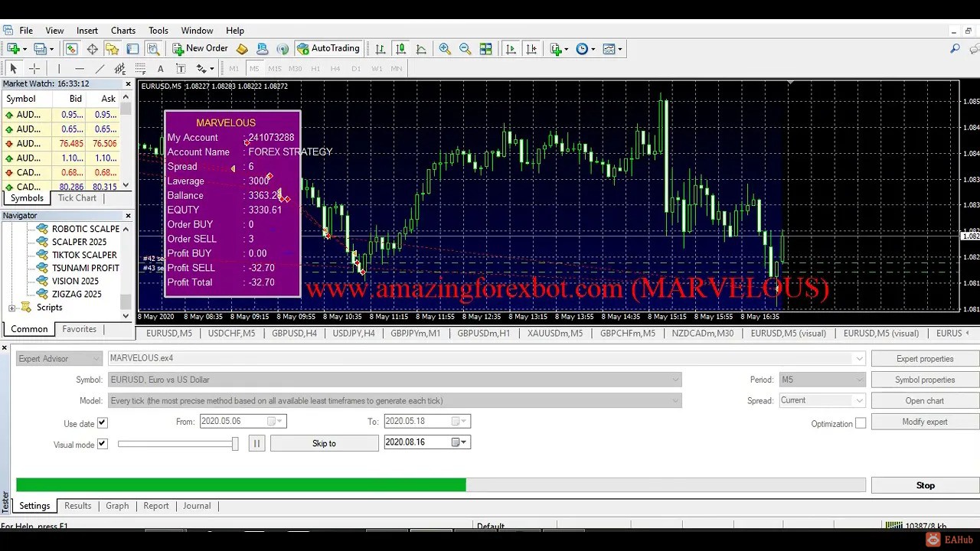This screenshot has height=551, width=980.
Task: Open the MetaEditor icon beside New Order
Action: pos(242,49)
